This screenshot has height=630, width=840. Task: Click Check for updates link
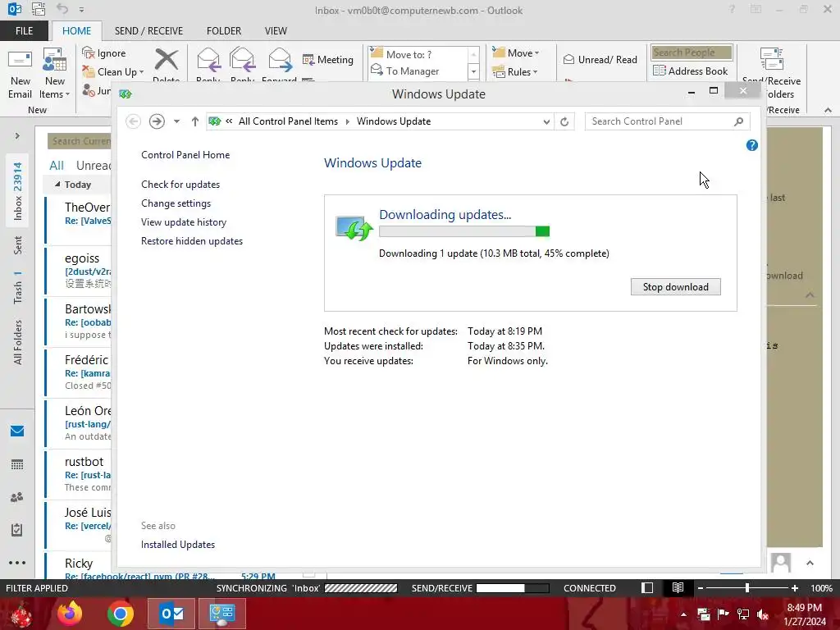point(180,185)
